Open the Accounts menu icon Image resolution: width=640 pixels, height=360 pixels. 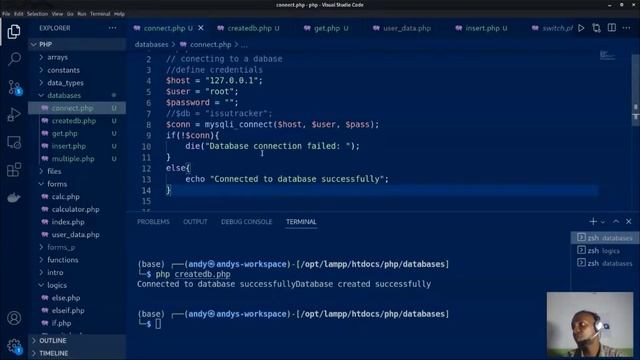point(14,318)
